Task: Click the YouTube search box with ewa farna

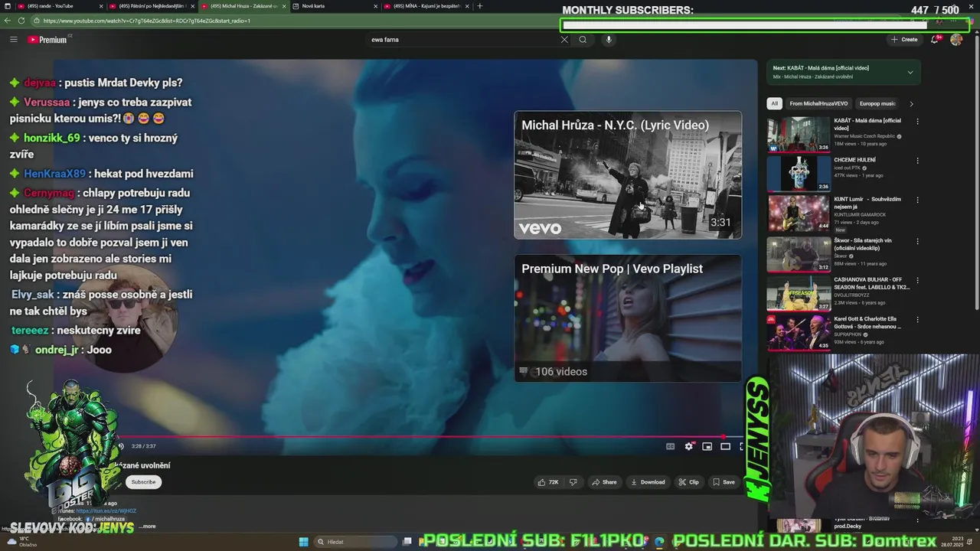Action: [461, 39]
